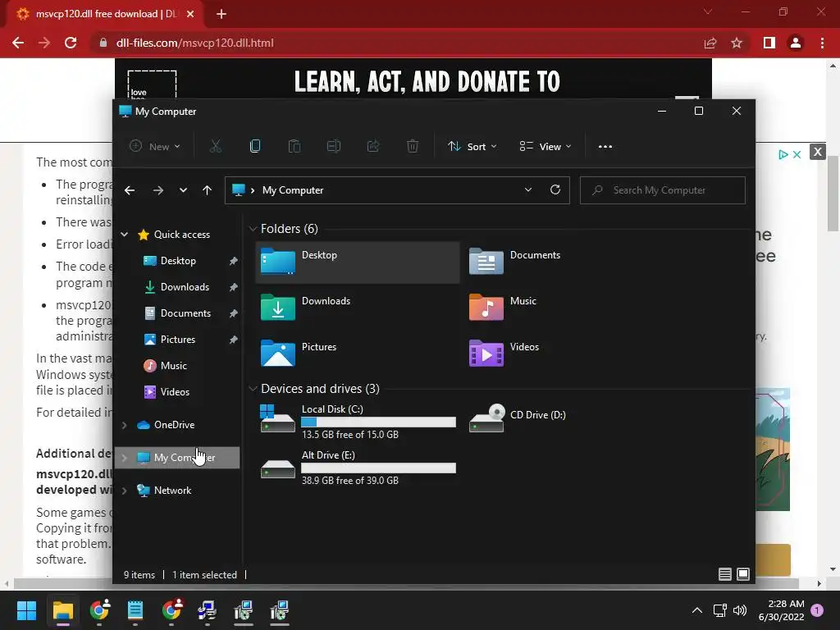Click the Rename icon in Explorer toolbar
The height and width of the screenshot is (630, 840).
click(334, 146)
